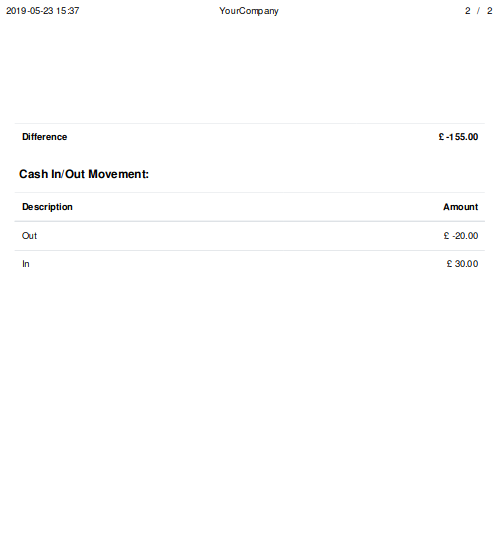
Task: Click the Cash In/Out Movement heading
Action: 84,174
